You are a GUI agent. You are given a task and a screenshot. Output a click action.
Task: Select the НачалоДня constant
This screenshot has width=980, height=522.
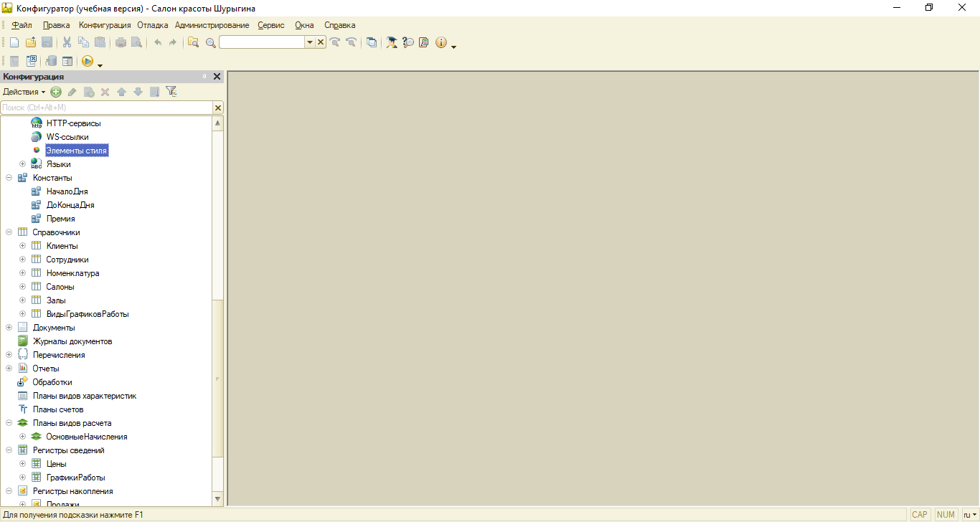[x=67, y=191]
